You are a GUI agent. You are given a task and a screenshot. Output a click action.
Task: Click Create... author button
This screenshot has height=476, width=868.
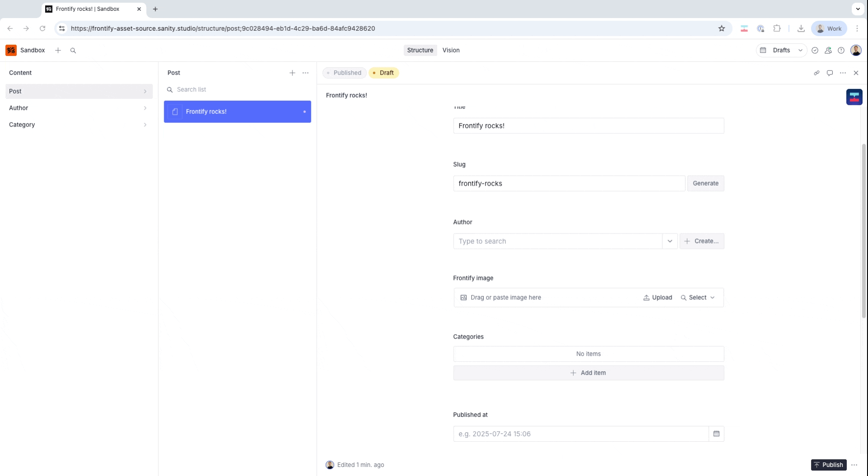click(702, 241)
